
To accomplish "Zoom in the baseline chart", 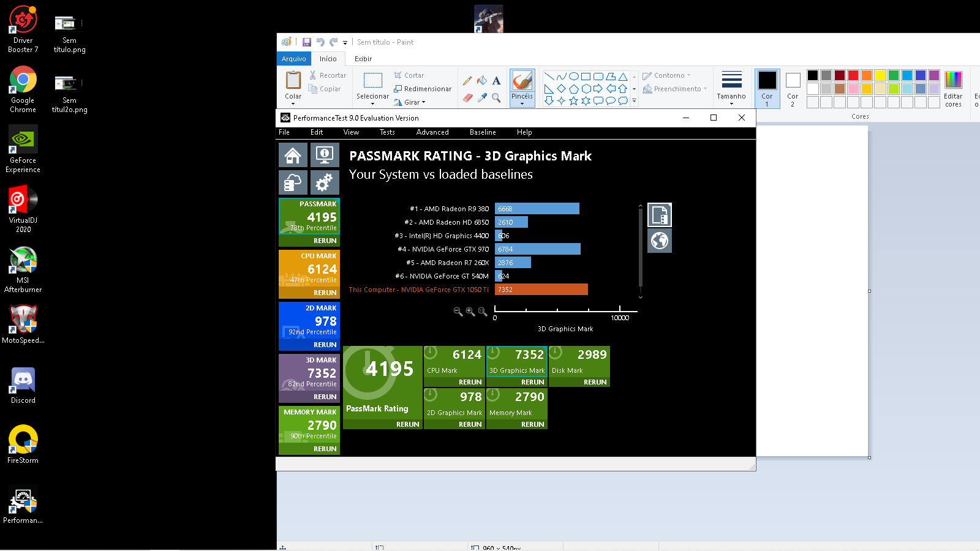I will (x=470, y=312).
